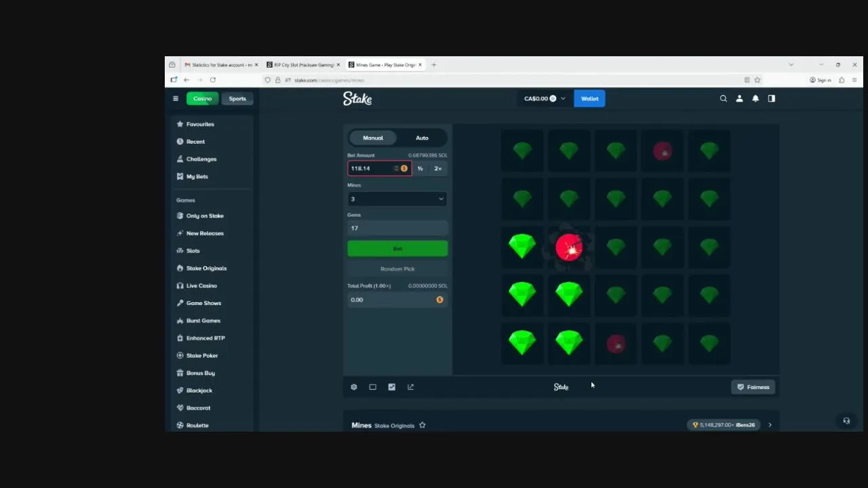Toggle favourite star next to Mines title
This screenshot has width=868, height=488.
422,425
